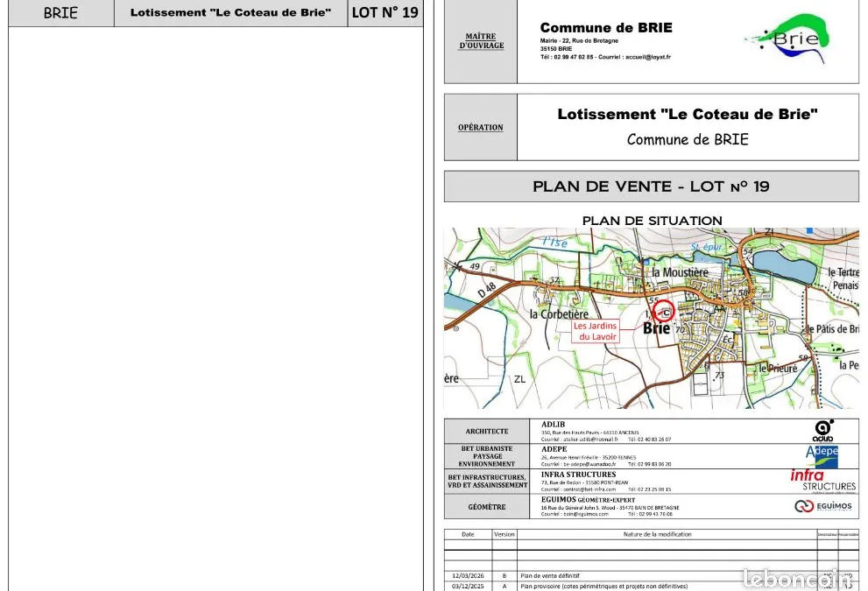Click the Eguimos geometer logo
868x591 pixels.
823,506
